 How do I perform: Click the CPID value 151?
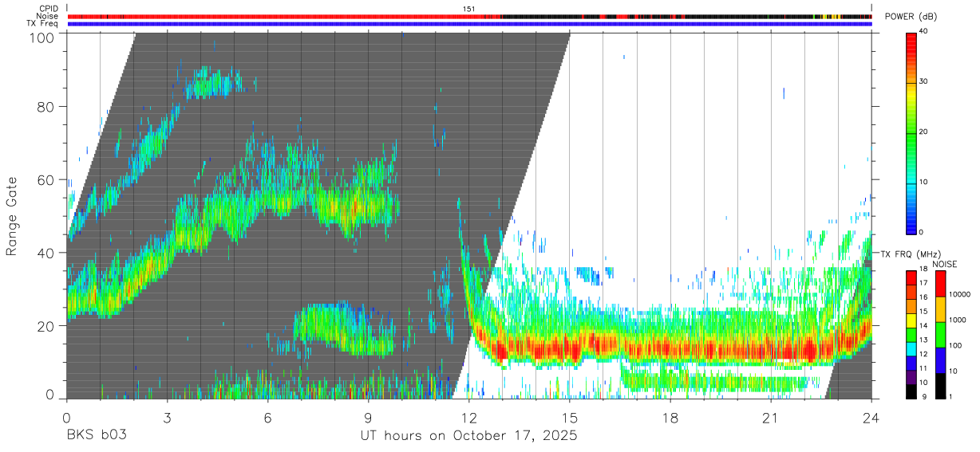click(469, 9)
